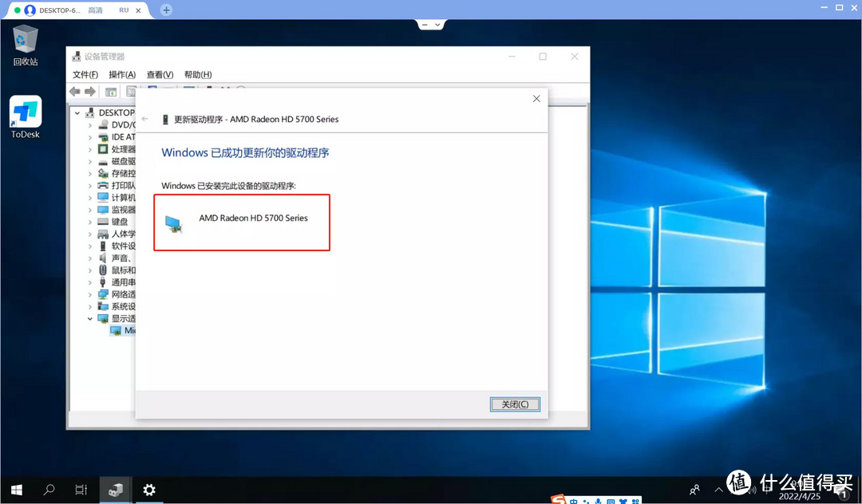Open Settings gear on the taskbar
Viewport: 862px width, 504px height.
pos(149,490)
